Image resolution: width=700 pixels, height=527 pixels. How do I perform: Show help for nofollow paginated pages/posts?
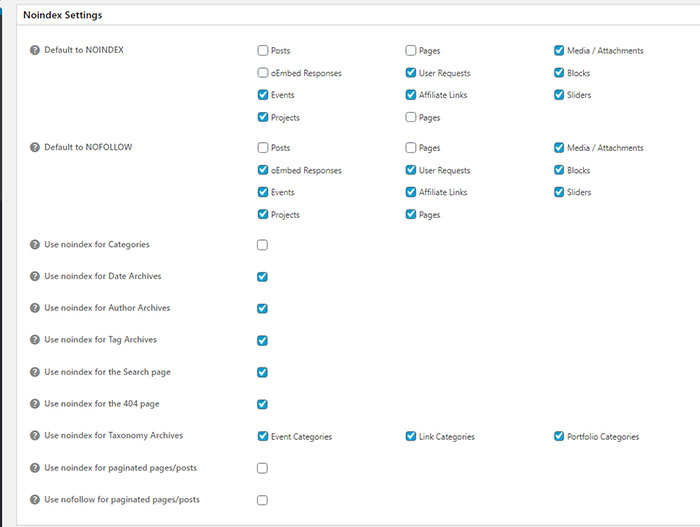tap(35, 500)
